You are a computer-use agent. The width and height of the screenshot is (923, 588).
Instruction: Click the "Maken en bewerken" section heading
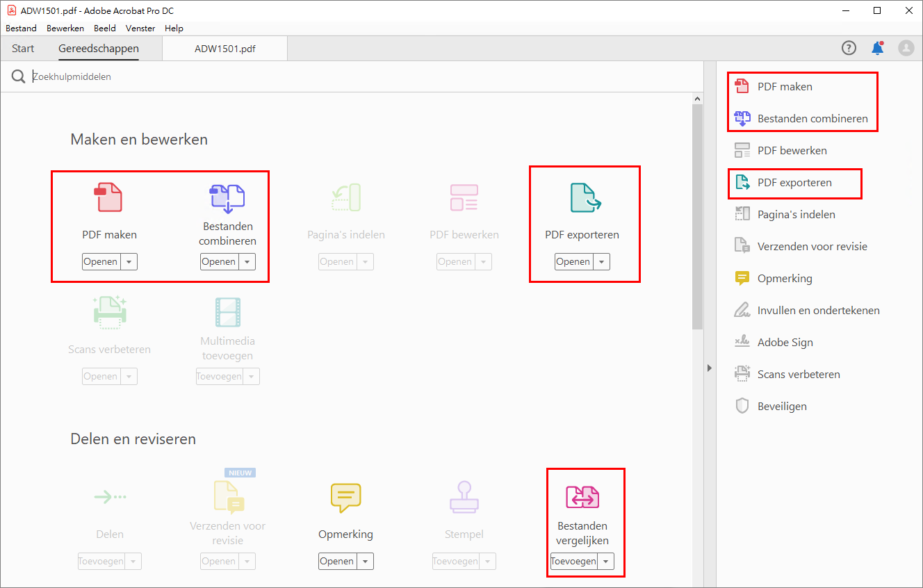coord(139,139)
